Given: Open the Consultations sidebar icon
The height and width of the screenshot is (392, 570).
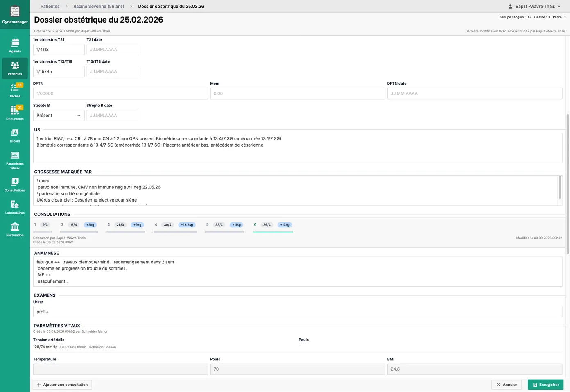Looking at the screenshot, I should click(x=15, y=181).
